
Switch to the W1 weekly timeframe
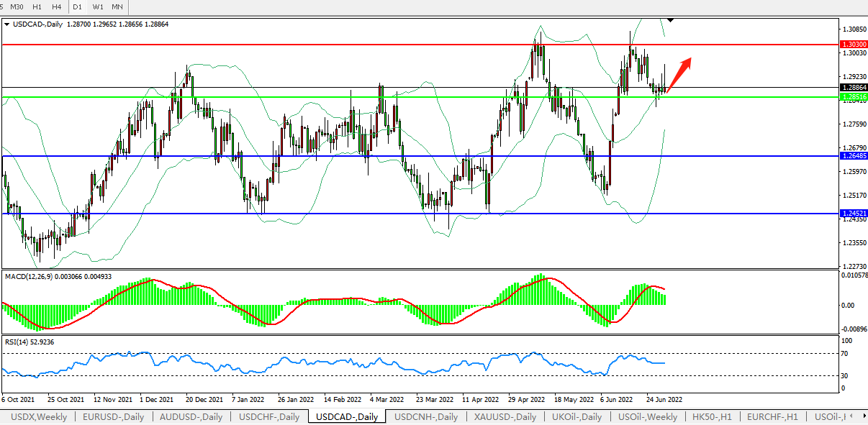98,6
